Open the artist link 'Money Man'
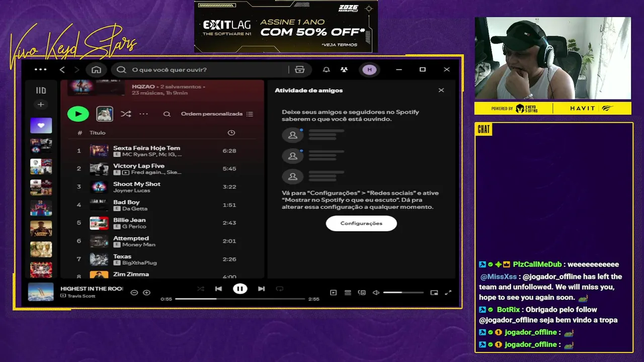 click(138, 245)
